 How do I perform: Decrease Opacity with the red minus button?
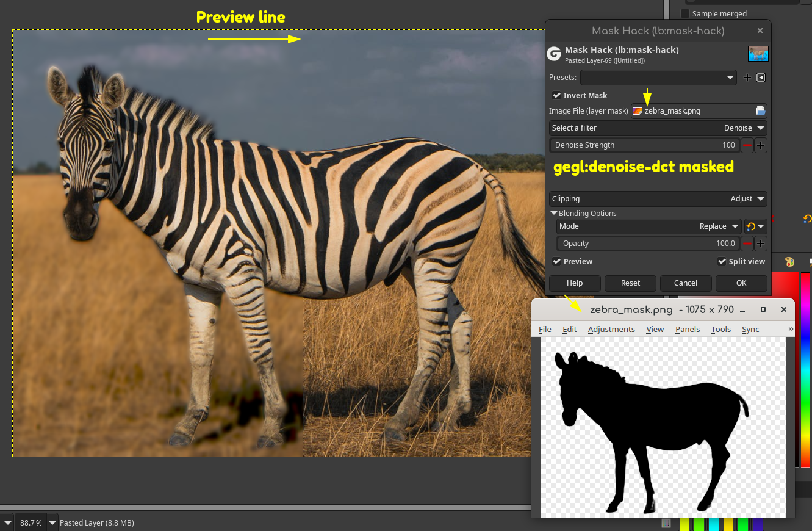coord(747,244)
